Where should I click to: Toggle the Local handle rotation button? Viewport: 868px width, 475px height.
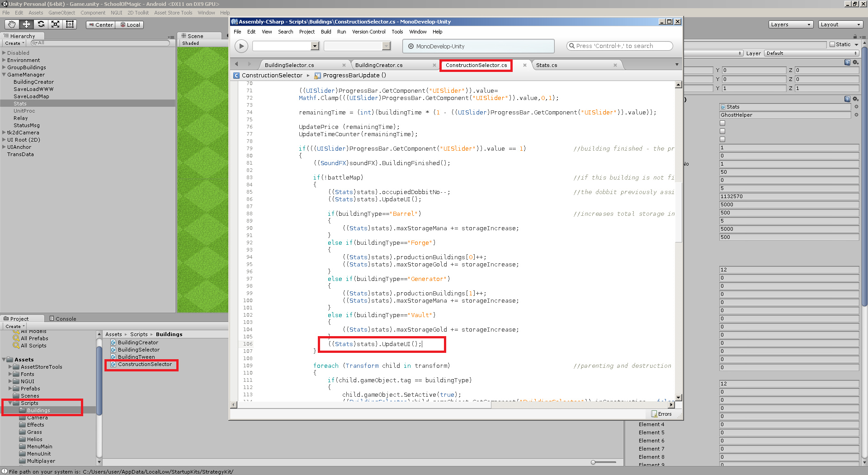point(129,25)
